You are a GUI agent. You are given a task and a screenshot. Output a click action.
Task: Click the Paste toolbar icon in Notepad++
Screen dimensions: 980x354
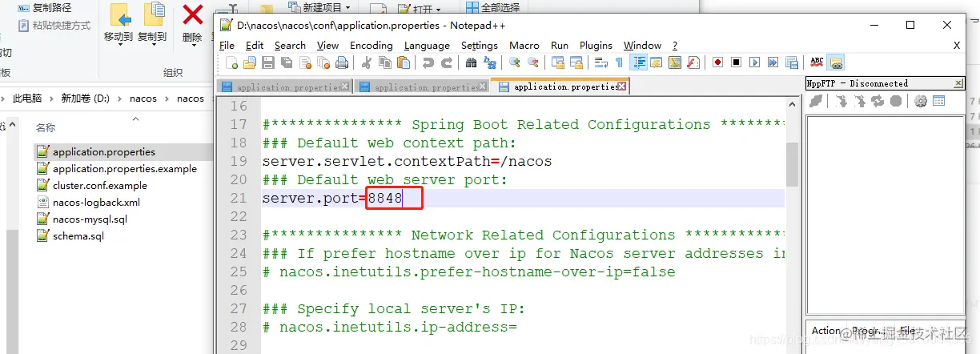404,62
